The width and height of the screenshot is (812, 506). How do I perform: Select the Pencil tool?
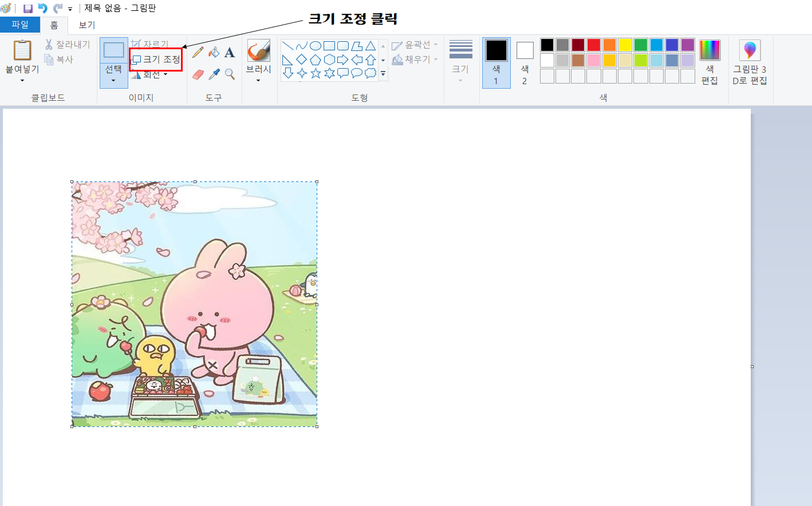[x=198, y=53]
